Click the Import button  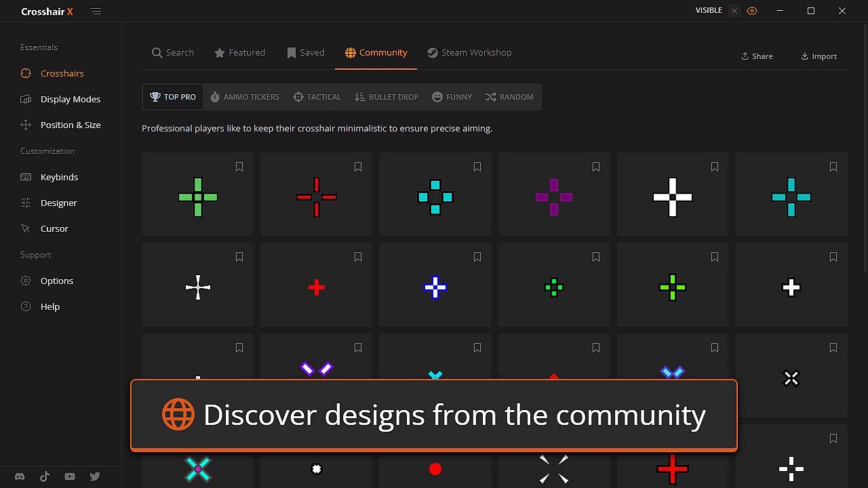(x=818, y=56)
